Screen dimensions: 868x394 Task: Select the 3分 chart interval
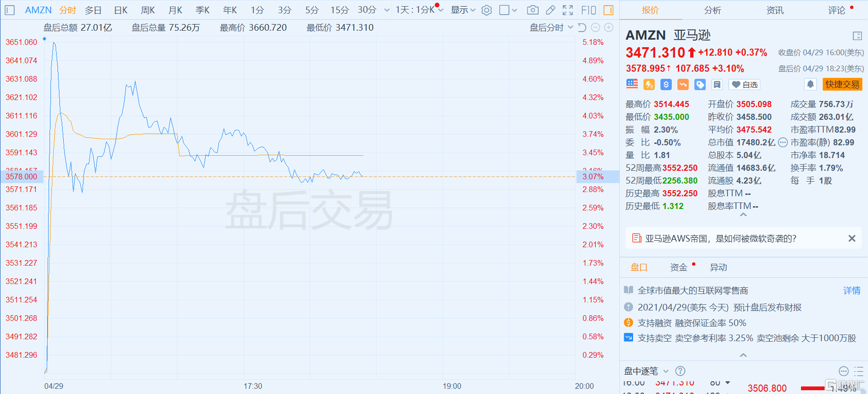click(x=284, y=10)
